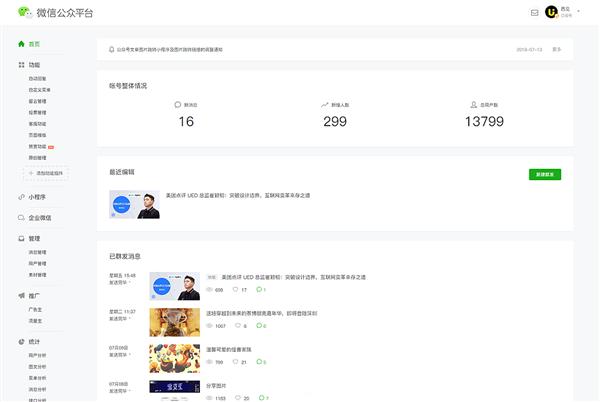Open 小程序 from the sidebar
This screenshot has height=402, width=600.
[x=36, y=197]
